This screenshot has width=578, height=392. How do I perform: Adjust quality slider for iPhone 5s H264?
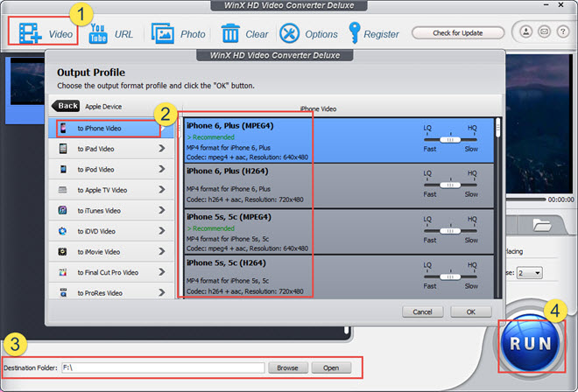pos(450,276)
